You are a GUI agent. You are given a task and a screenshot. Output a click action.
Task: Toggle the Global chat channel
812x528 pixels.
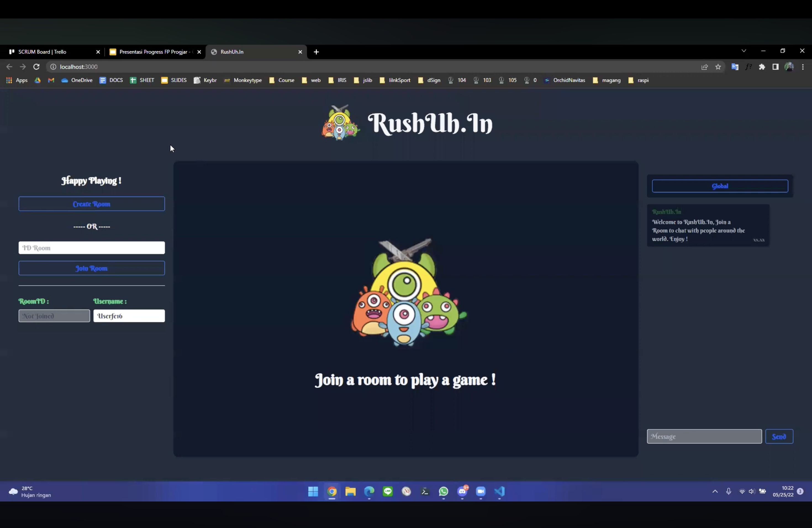click(x=719, y=186)
